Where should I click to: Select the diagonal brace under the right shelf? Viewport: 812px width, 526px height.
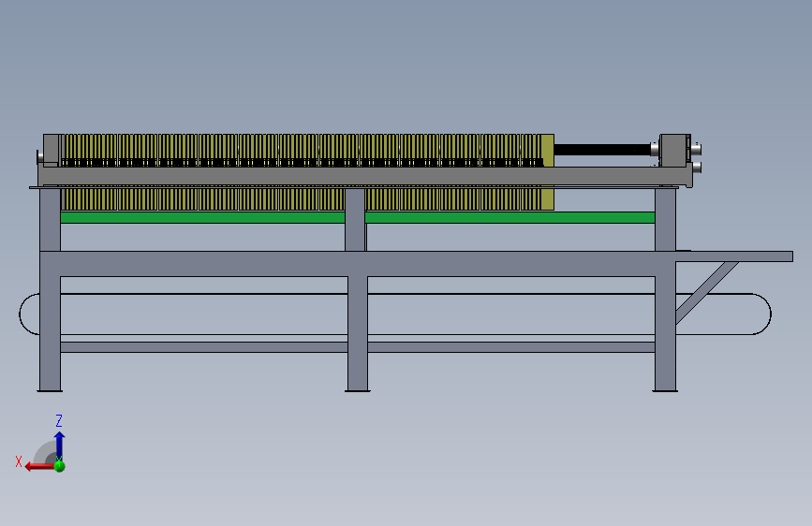pyautogui.click(x=706, y=293)
